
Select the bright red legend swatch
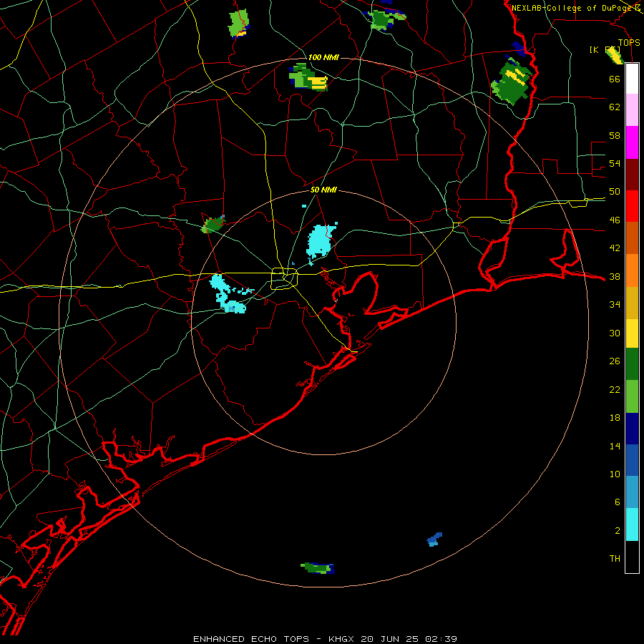(x=632, y=206)
